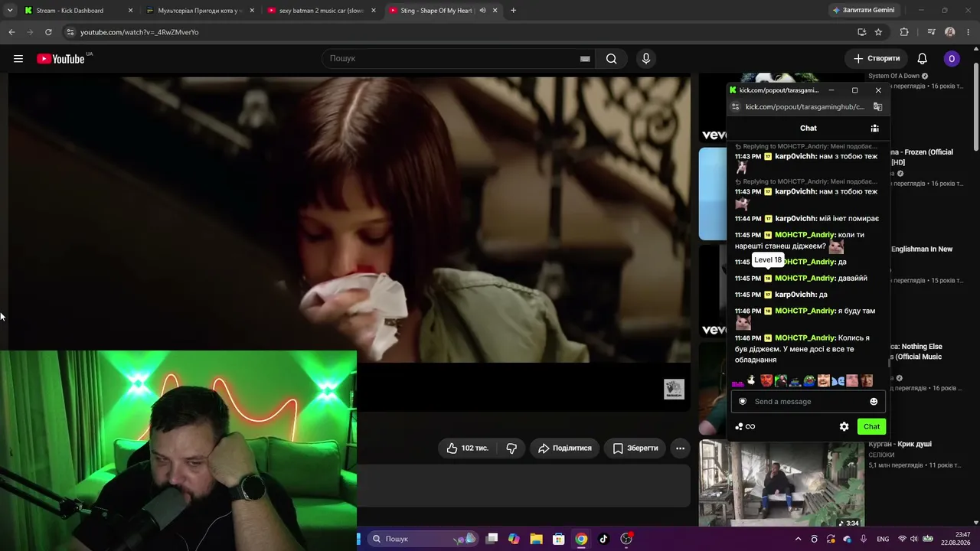The height and width of the screenshot is (551, 980).
Task: Click the kick.com popout address URL
Action: pyautogui.click(x=805, y=107)
